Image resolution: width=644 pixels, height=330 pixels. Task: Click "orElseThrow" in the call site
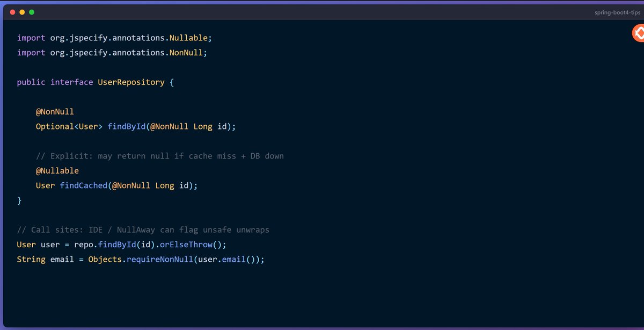click(x=186, y=244)
